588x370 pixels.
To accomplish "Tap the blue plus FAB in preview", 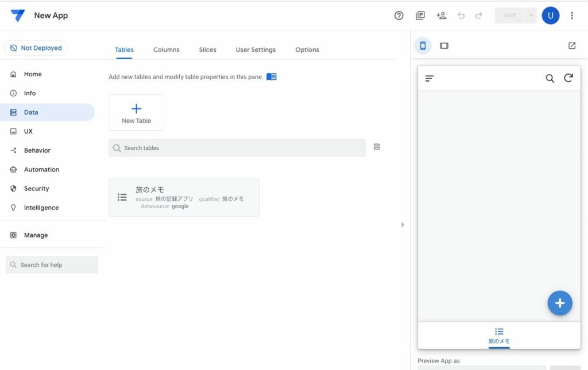I will pyautogui.click(x=560, y=302).
